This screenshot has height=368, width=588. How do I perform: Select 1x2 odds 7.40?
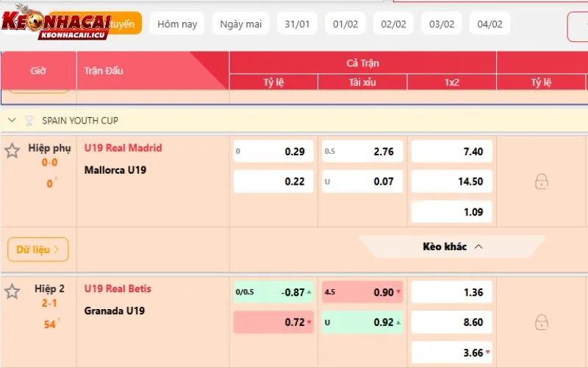[451, 152]
